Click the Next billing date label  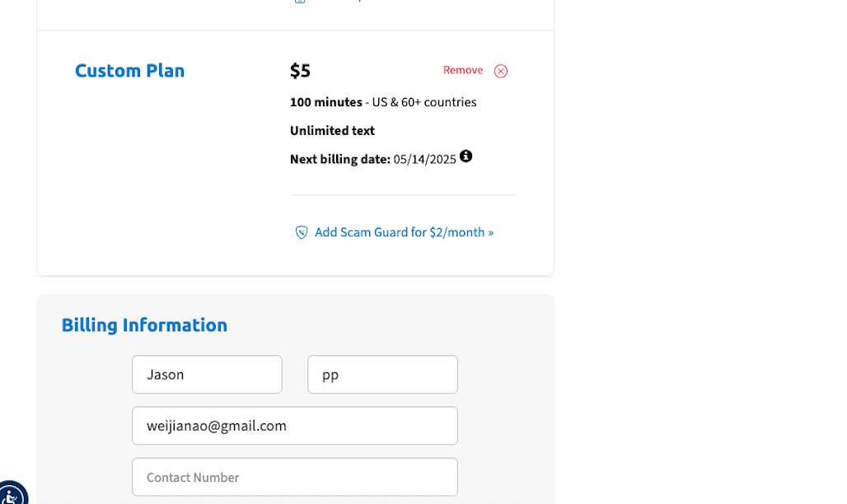pos(340,159)
